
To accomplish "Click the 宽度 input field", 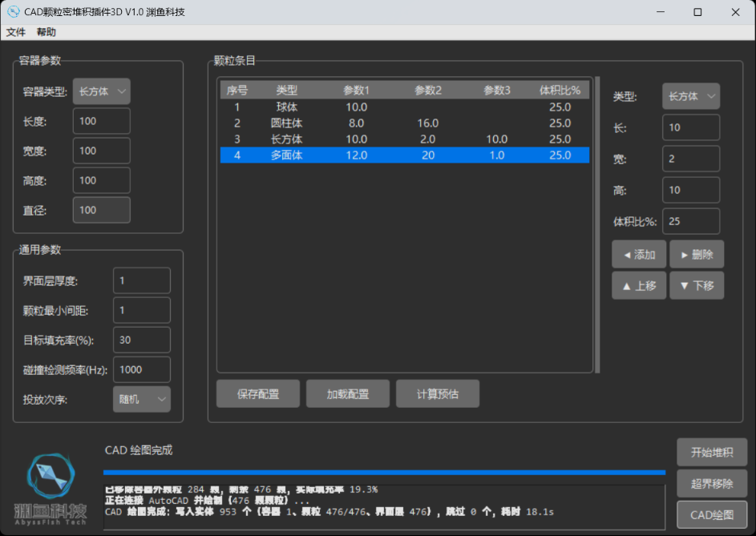I will 102,151.
